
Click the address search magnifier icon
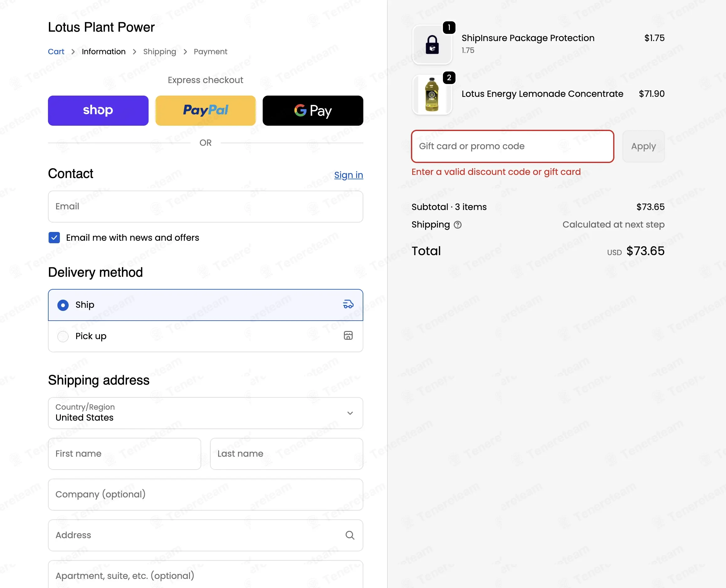(x=350, y=535)
